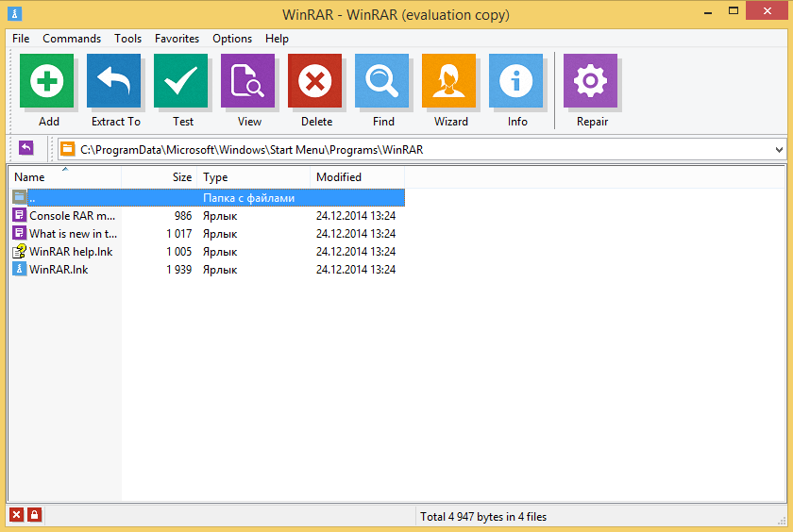The width and height of the screenshot is (793, 532).
Task: Sort by the Modified column header
Action: [357, 177]
